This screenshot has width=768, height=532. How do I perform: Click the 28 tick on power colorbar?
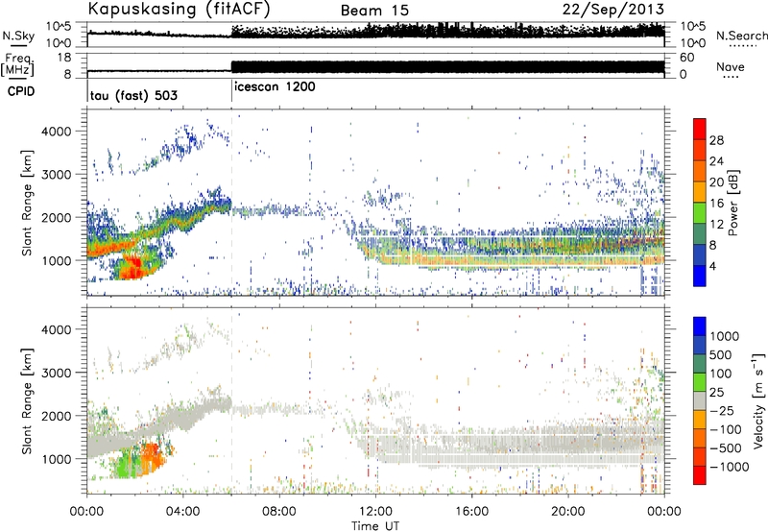point(716,140)
